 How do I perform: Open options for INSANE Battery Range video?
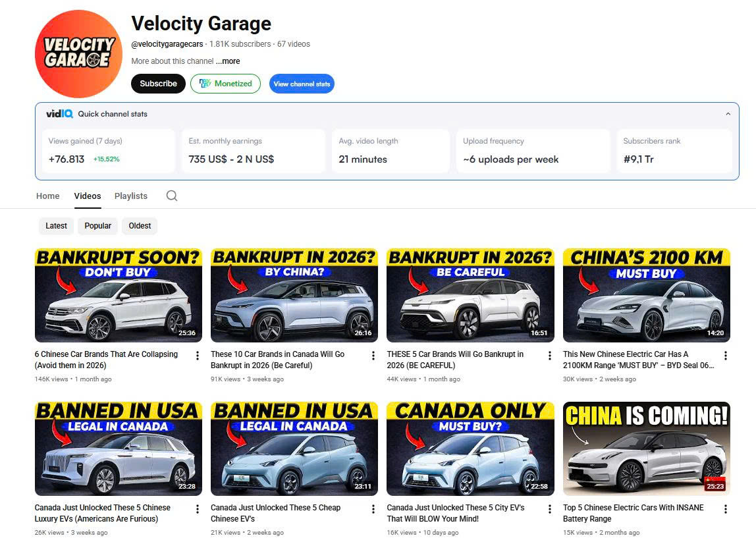click(x=726, y=509)
